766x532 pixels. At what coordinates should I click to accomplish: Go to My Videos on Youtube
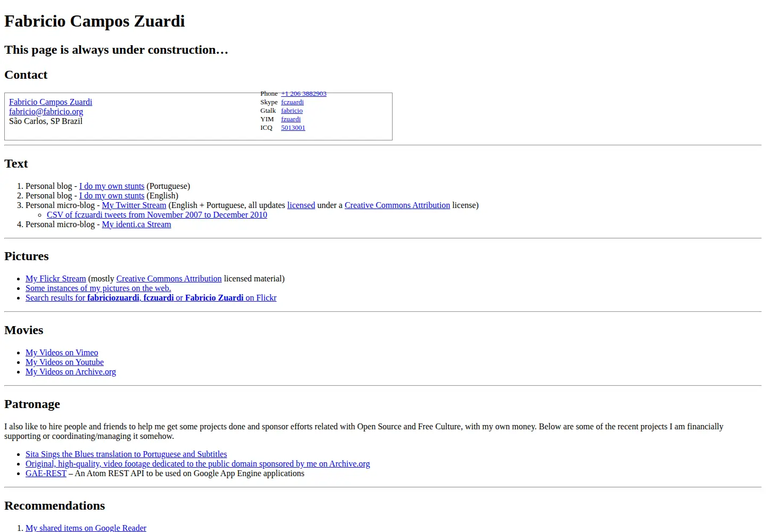pos(65,362)
